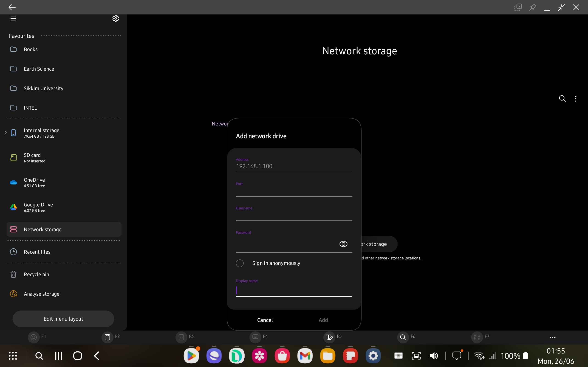
Task: Toggle password visibility eye icon
Action: (343, 244)
